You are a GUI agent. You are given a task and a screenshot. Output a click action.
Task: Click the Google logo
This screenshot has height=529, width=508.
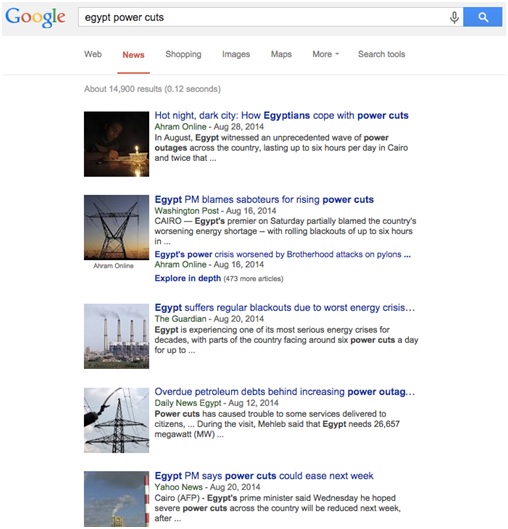[x=35, y=17]
